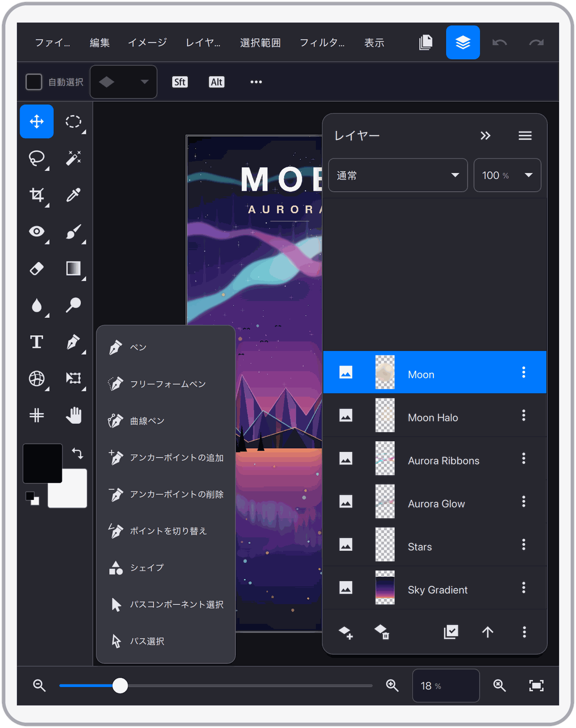The image size is (576, 728).
Task: Select the Eyedropper tool
Action: [x=73, y=194]
